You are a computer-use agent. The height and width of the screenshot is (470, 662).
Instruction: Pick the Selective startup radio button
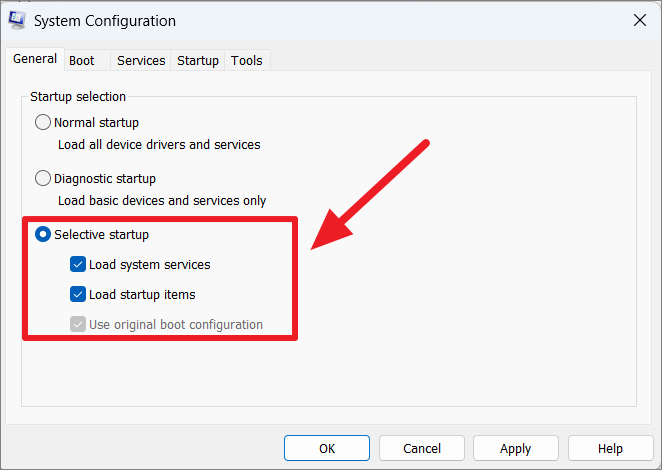tap(43, 234)
